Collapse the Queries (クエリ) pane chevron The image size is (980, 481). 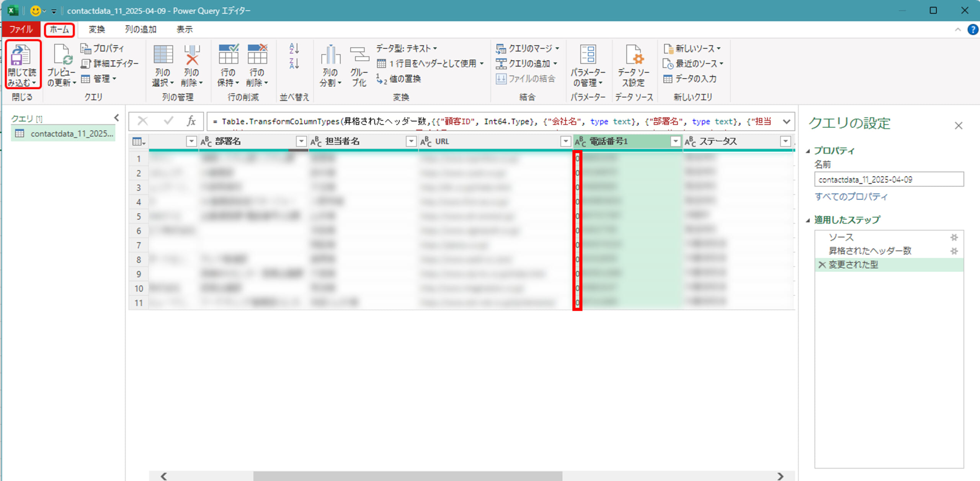117,118
